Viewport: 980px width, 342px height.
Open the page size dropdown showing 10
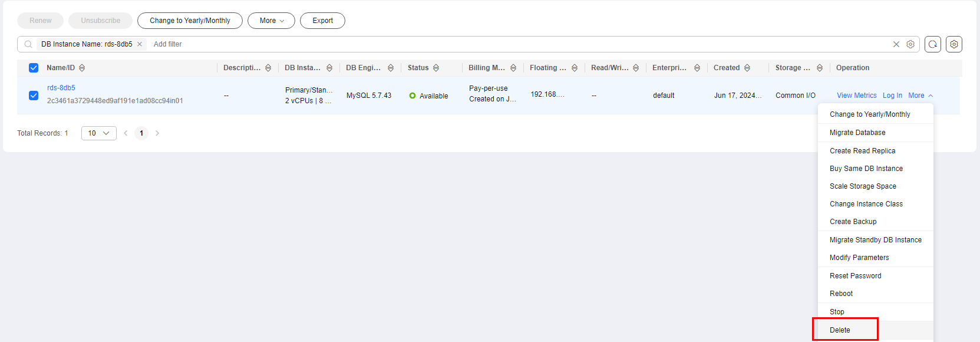pyautogui.click(x=99, y=133)
